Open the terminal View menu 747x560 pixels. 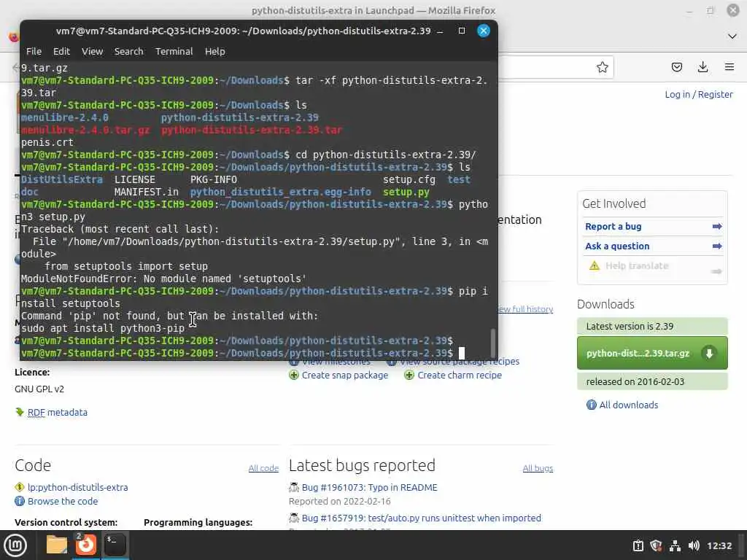coord(92,52)
